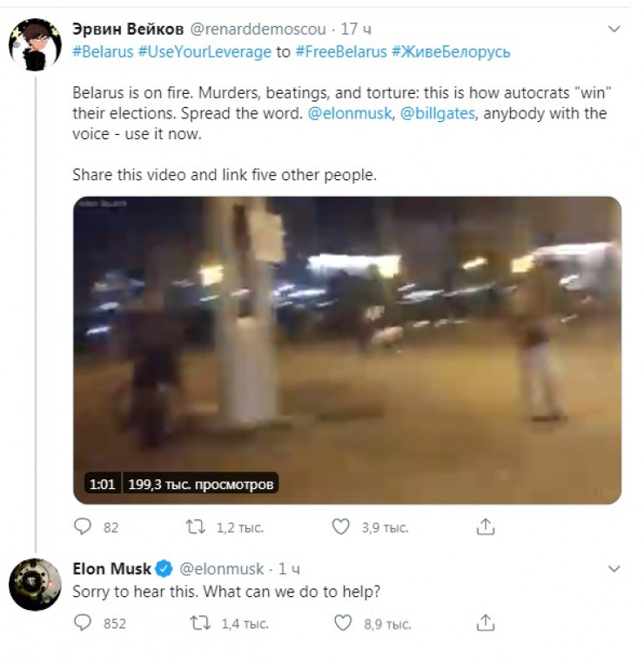This screenshot has height=663, width=644.
Task: Share the Belarus video tweet
Action: tap(486, 527)
